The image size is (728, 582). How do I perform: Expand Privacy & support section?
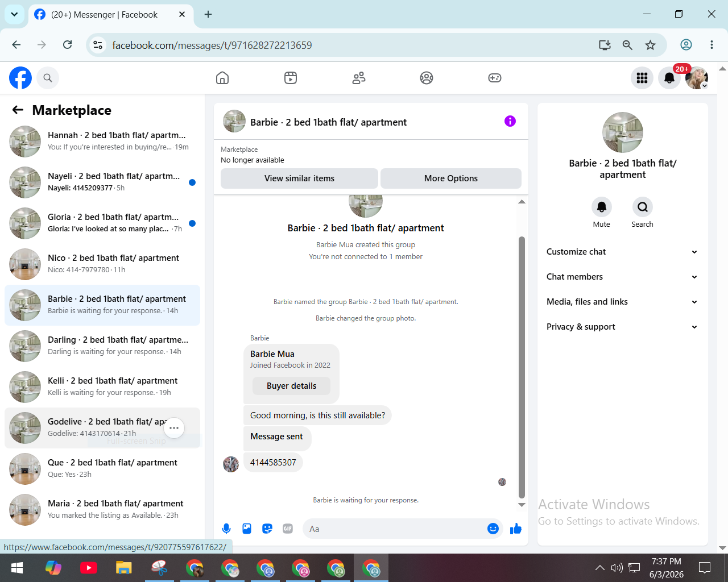pyautogui.click(x=622, y=327)
